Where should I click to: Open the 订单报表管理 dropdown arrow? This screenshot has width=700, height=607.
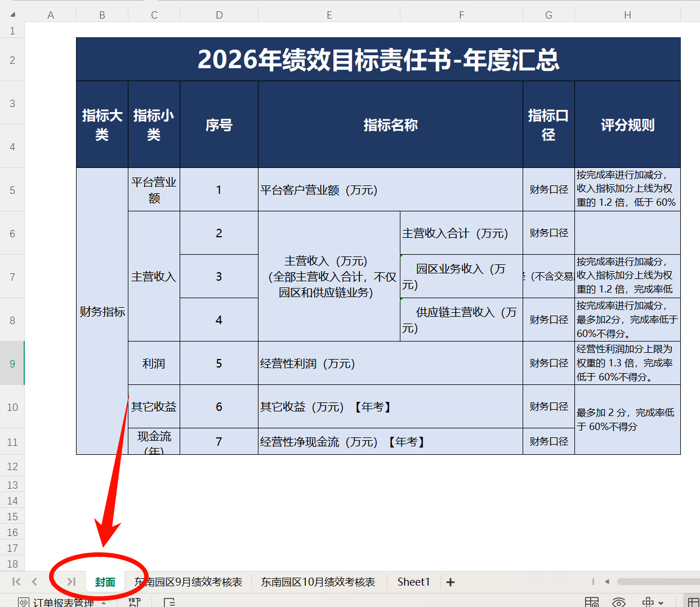(103, 601)
